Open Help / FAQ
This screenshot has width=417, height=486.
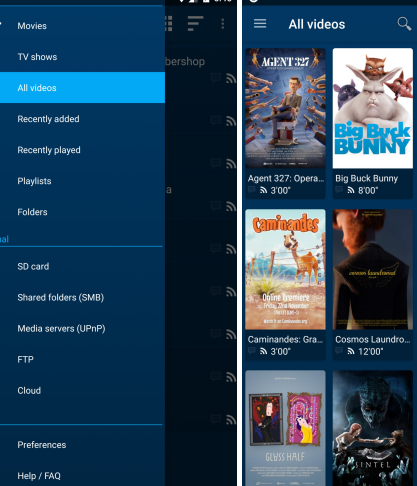[39, 476]
